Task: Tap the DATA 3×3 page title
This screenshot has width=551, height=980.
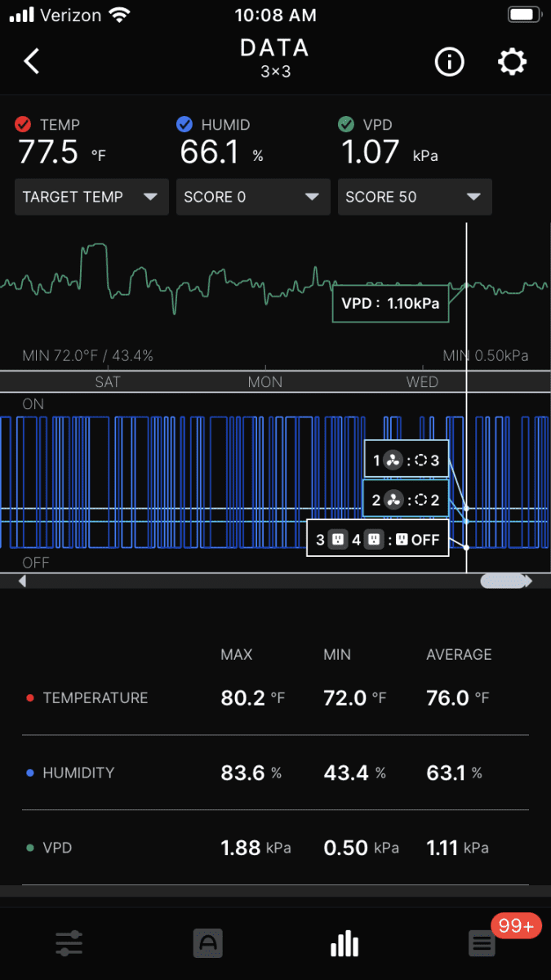Action: click(275, 57)
